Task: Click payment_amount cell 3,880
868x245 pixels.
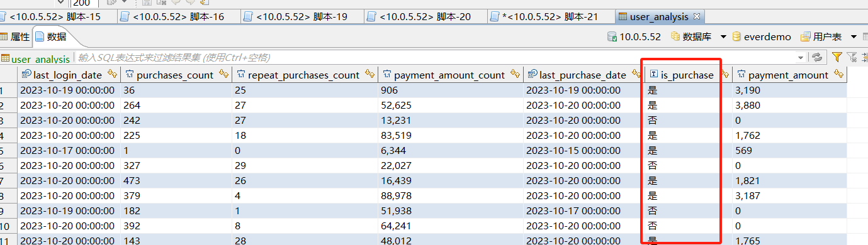Action: click(789, 106)
